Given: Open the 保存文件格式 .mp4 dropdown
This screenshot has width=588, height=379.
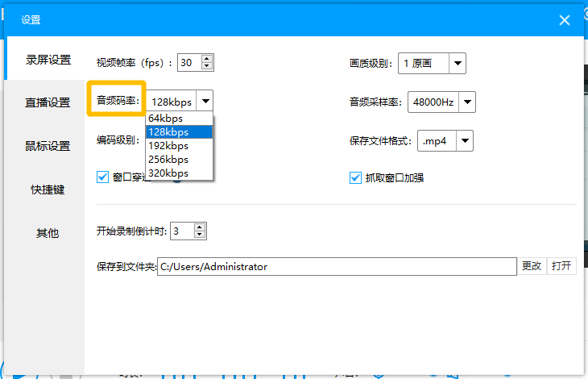Looking at the screenshot, I should [x=465, y=141].
